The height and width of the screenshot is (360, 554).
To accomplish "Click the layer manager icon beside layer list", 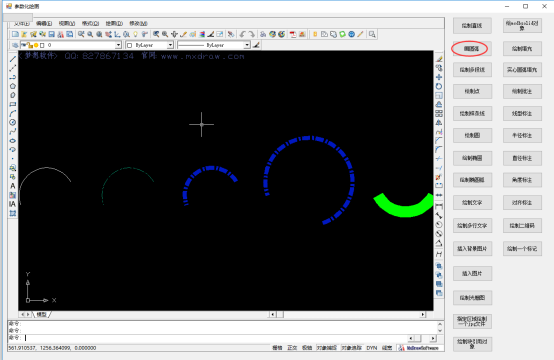I will 15,45.
